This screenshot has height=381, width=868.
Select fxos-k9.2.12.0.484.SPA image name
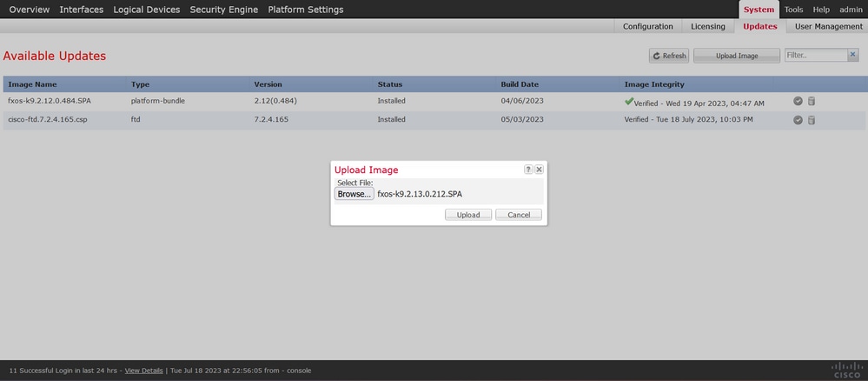click(x=48, y=101)
